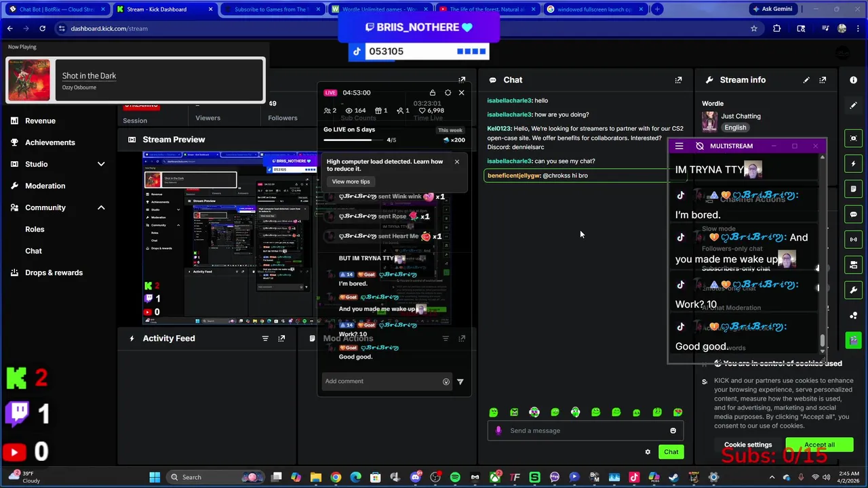Click the camera icon in right toolbar

(854, 264)
